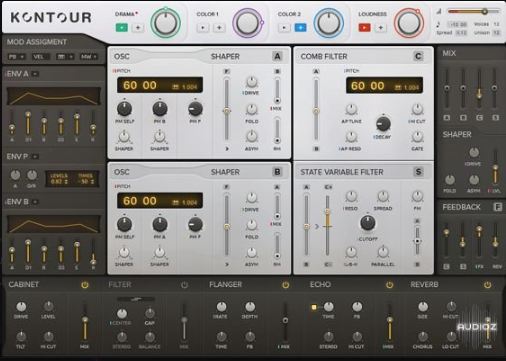Toggle the Echo time sync square
The width and height of the screenshot is (506, 361).
(314, 307)
